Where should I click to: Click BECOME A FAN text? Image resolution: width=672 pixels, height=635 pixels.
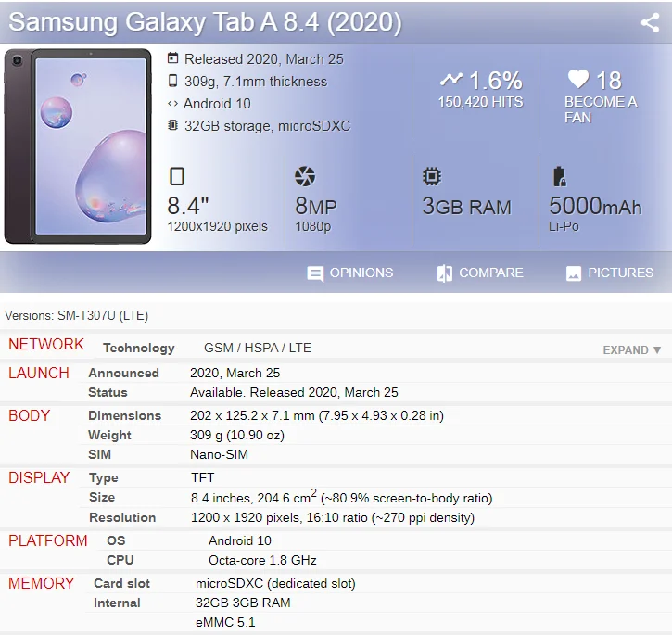(601, 109)
